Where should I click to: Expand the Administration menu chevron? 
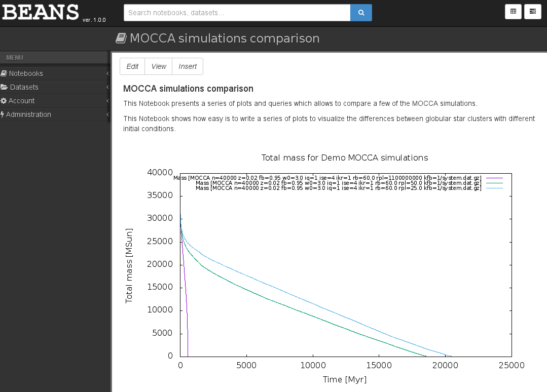click(x=107, y=115)
